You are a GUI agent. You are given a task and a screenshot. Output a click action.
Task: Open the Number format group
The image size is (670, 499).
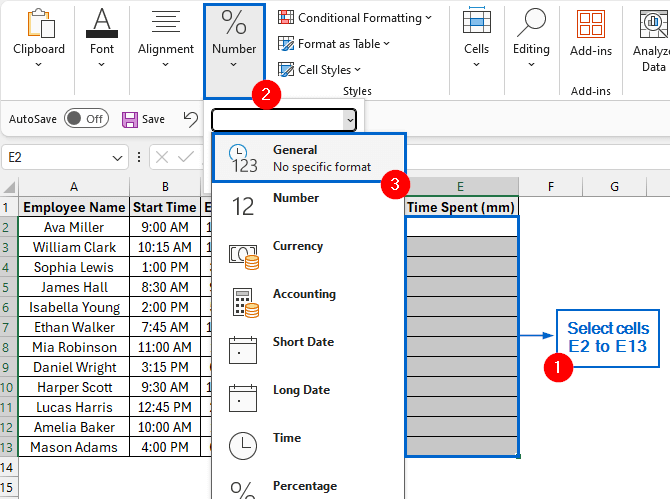(x=234, y=50)
